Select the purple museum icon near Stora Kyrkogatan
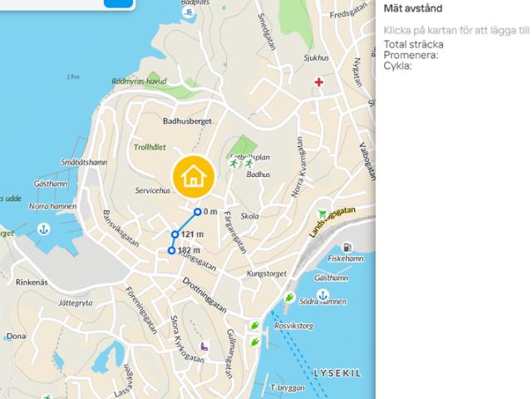 (204, 347)
